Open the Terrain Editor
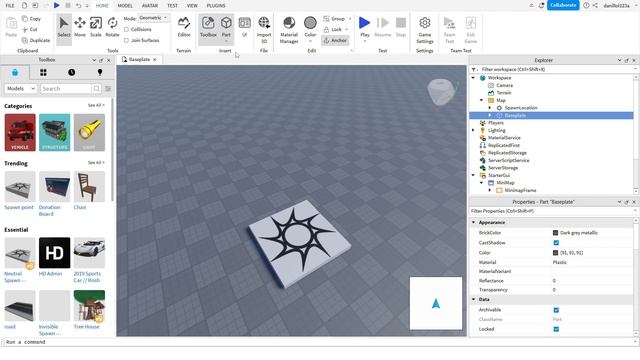640x360 pixels. (184, 28)
